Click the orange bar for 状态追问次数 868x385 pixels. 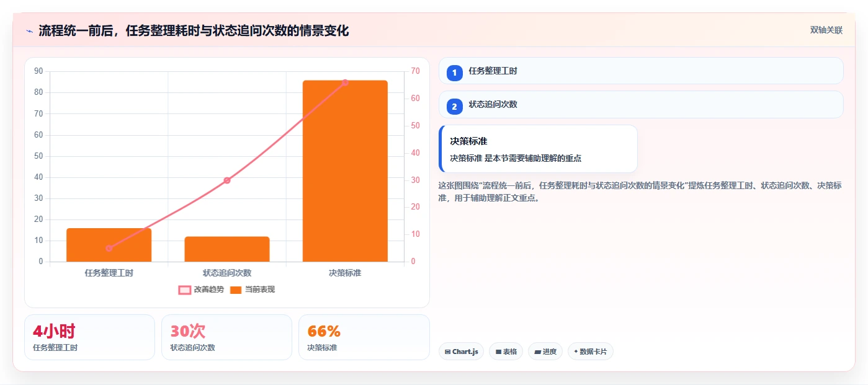pos(227,249)
